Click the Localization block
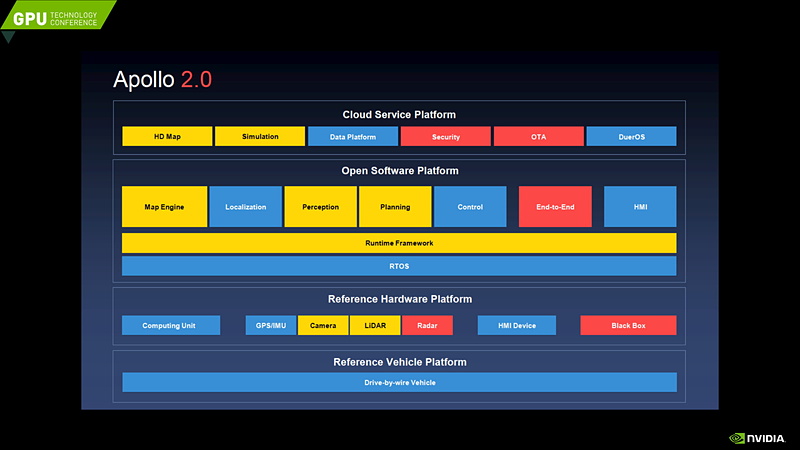Viewport: 800px width, 450px height. click(245, 207)
